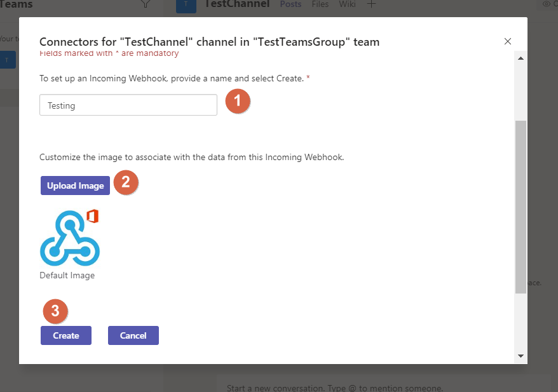Click the Office logo badge on the default image
Screen dimensions: 558x392
(x=93, y=216)
